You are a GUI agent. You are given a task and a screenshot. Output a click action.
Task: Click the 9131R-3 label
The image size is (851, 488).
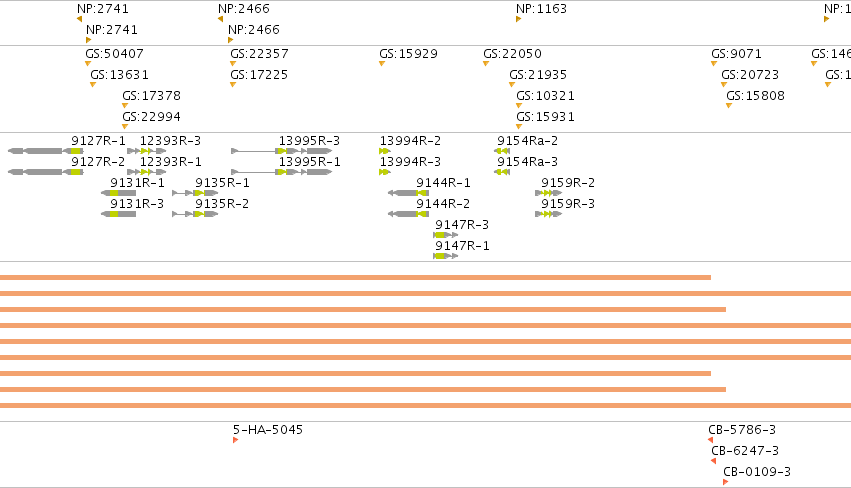(137, 204)
